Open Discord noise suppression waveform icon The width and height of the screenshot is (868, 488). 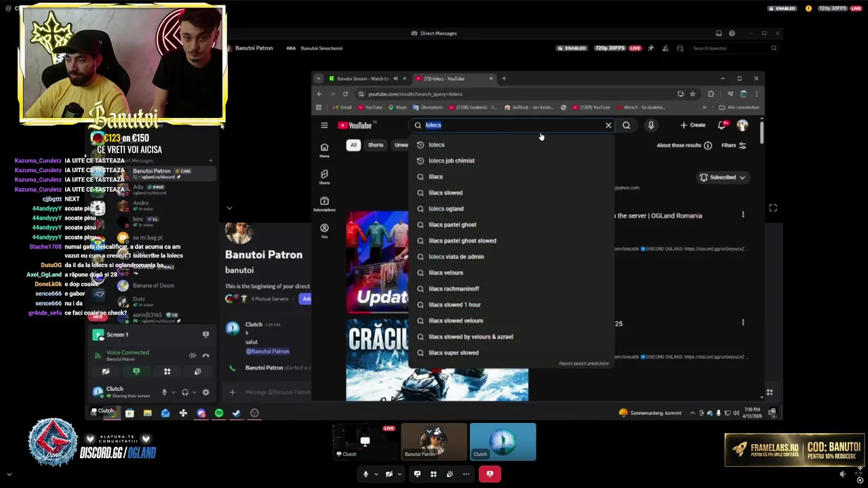tap(193, 355)
